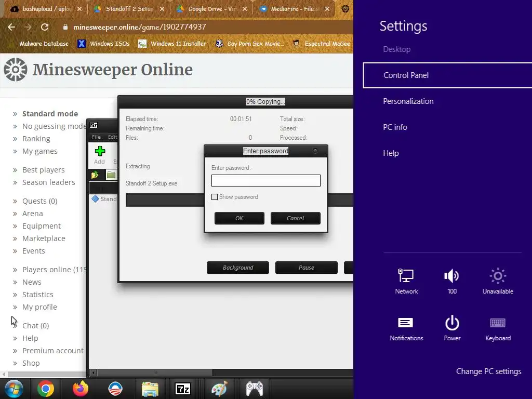Open Control Panel from Settings charm
The height and width of the screenshot is (399, 532).
tap(447, 75)
